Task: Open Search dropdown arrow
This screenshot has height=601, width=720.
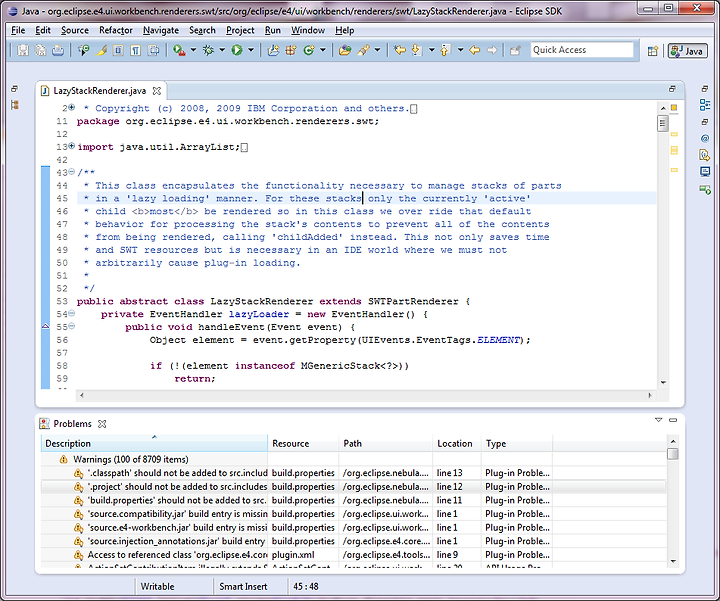Action: 377,50
